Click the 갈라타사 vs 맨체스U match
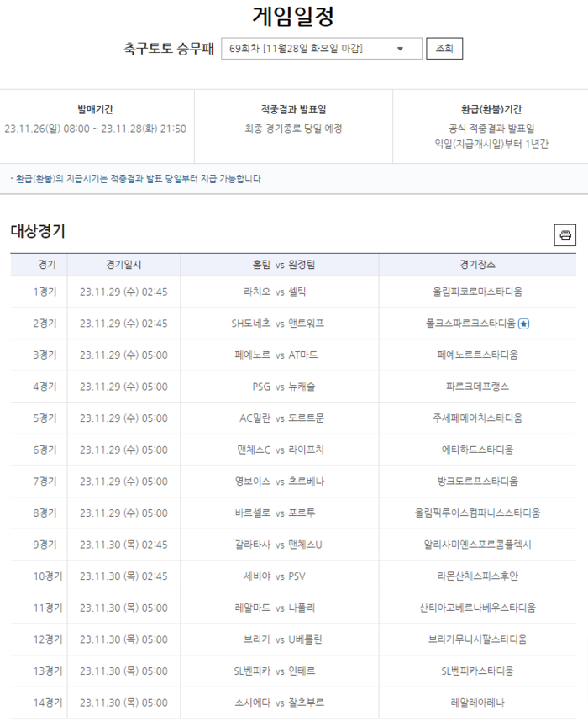 click(279, 545)
